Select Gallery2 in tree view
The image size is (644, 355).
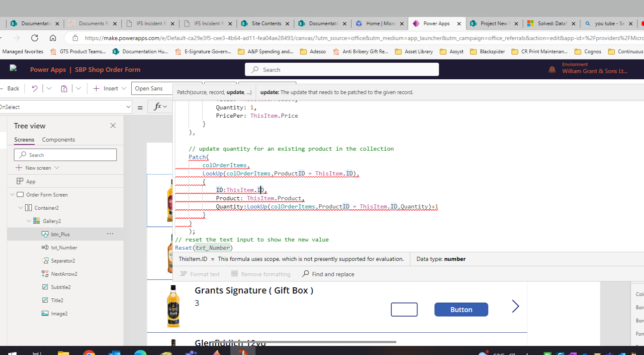52,221
